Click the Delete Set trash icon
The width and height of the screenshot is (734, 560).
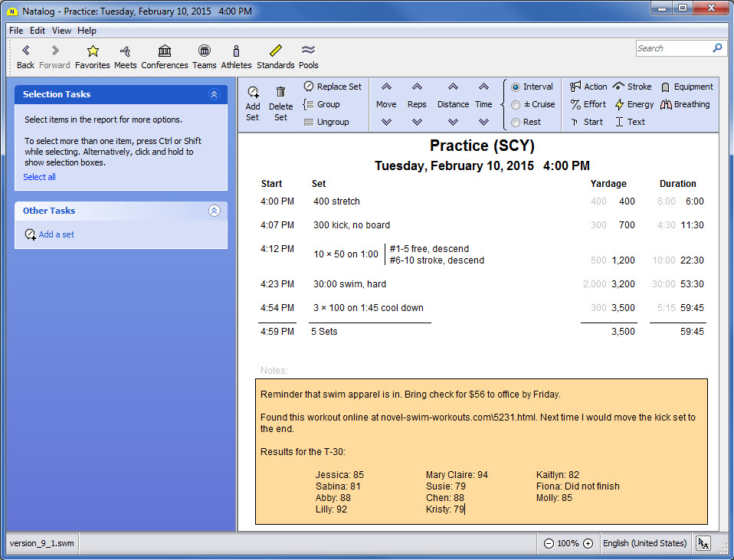280,93
